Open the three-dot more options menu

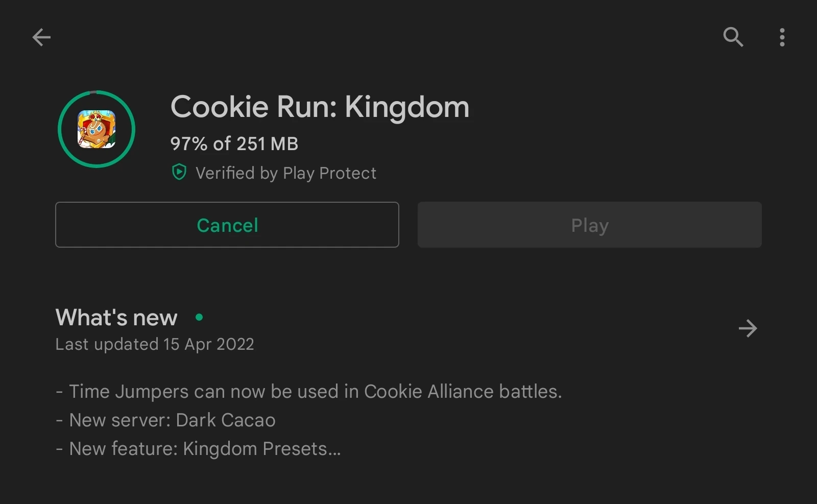(782, 37)
